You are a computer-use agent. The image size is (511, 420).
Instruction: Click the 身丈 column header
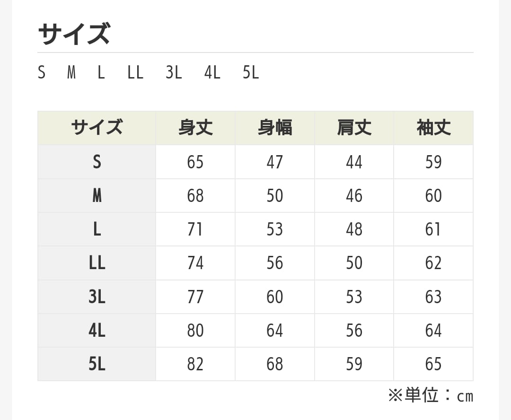click(x=195, y=128)
